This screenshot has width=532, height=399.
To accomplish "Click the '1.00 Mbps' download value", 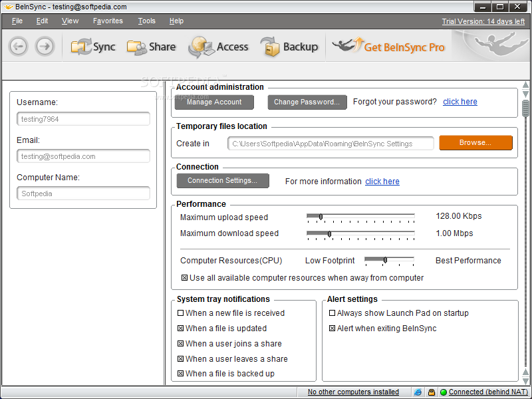I will coord(454,233).
